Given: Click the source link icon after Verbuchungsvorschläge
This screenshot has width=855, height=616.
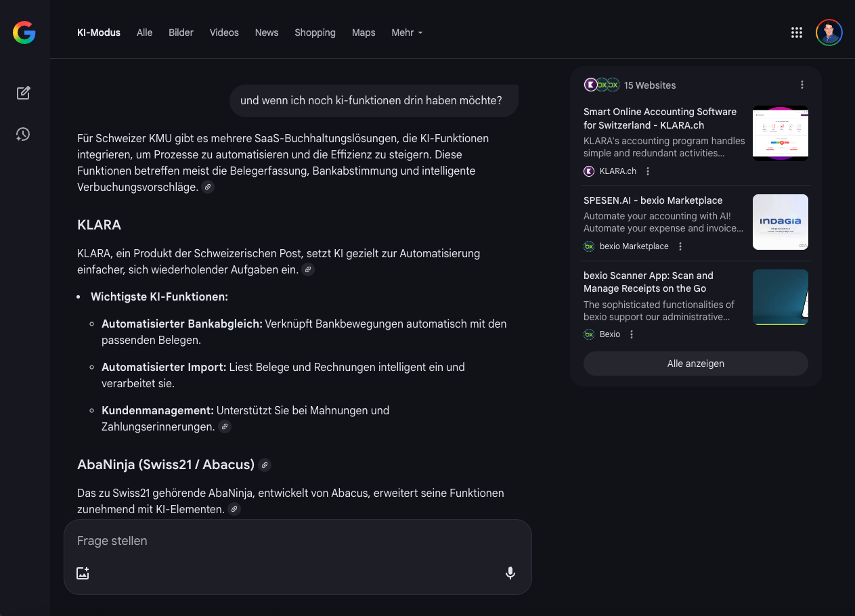Looking at the screenshot, I should 209,187.
